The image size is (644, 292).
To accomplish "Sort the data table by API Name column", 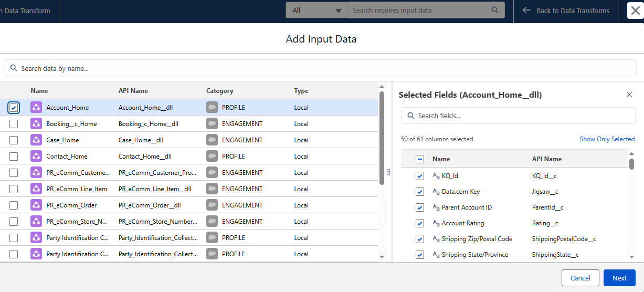I will 133,91.
